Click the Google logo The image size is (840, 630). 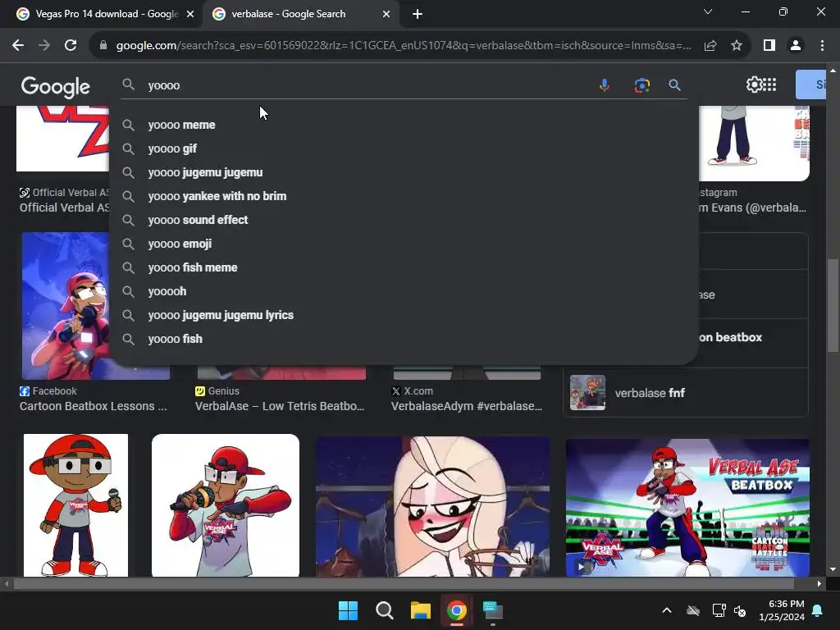pyautogui.click(x=56, y=87)
